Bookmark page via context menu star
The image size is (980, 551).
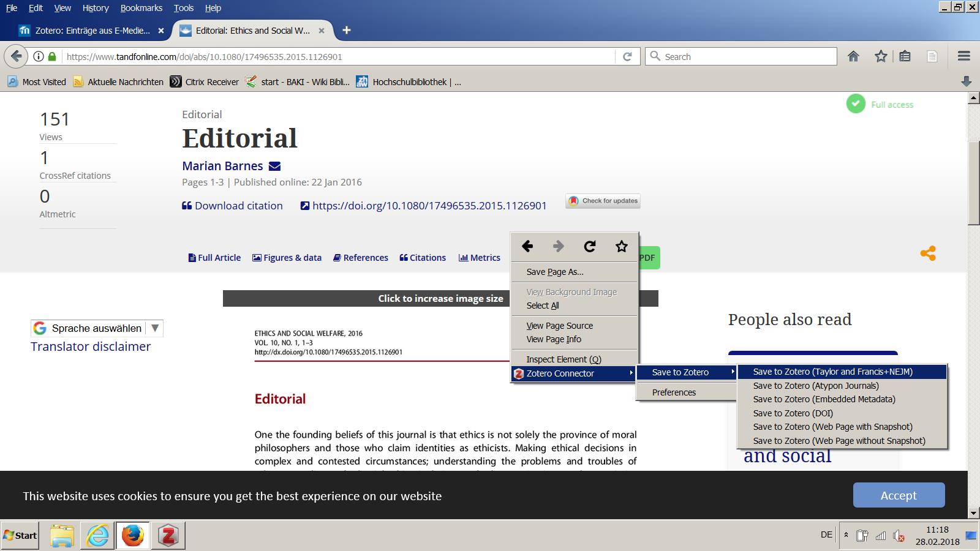coord(622,246)
